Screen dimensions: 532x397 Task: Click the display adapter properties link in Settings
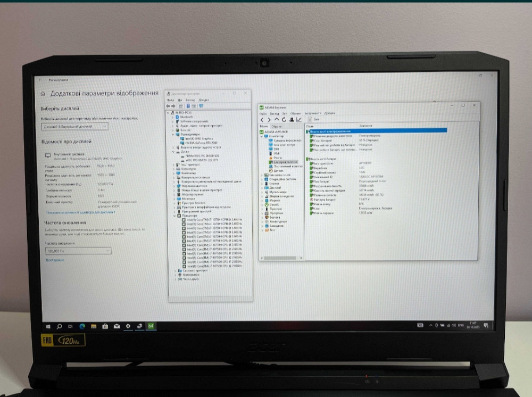[x=81, y=213]
